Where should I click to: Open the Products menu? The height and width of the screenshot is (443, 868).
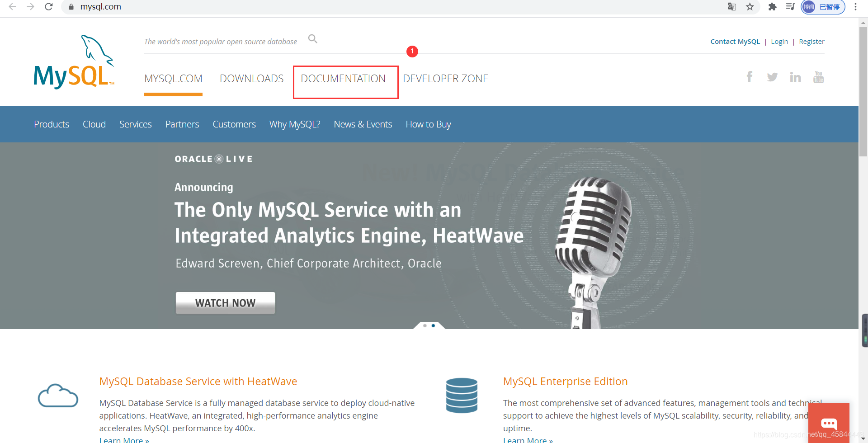click(52, 124)
